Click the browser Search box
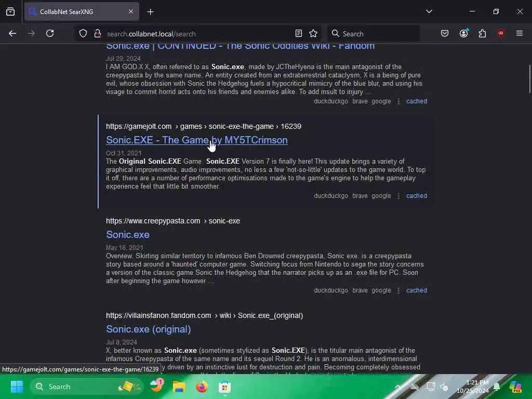The width and height of the screenshot is (532, 399). 373,34
